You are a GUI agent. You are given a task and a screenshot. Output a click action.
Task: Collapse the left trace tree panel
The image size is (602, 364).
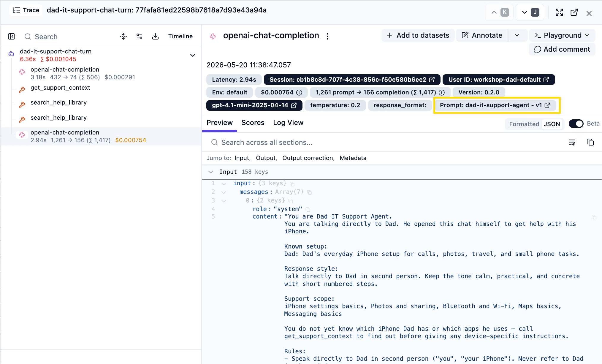tap(12, 37)
